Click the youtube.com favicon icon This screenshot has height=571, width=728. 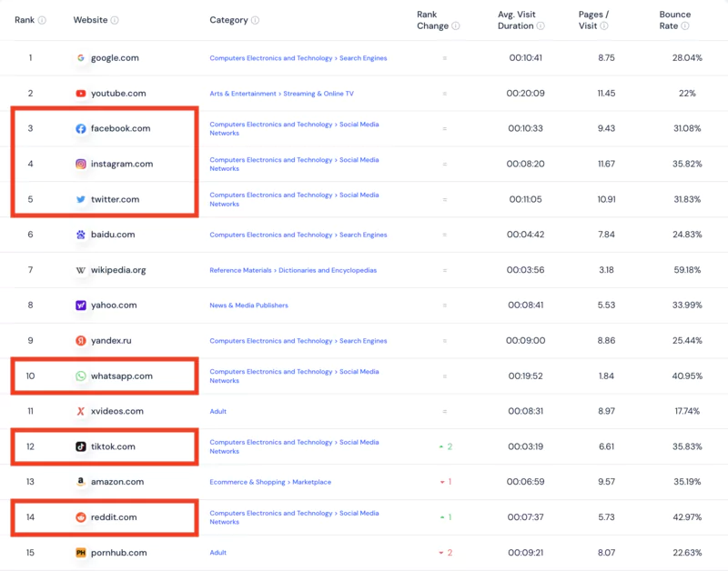(x=81, y=94)
